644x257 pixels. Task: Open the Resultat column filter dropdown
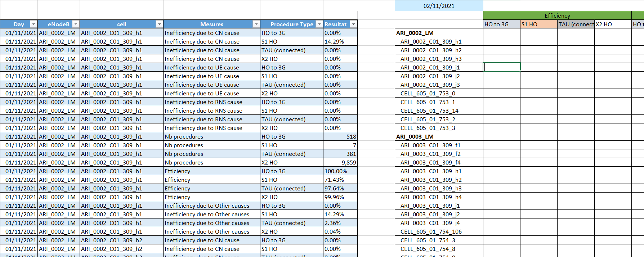point(353,24)
